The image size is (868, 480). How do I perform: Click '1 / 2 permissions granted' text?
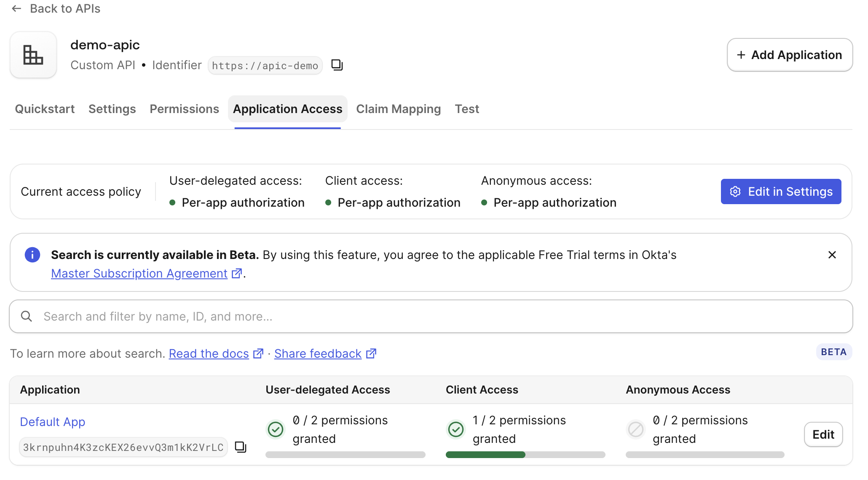pyautogui.click(x=519, y=429)
